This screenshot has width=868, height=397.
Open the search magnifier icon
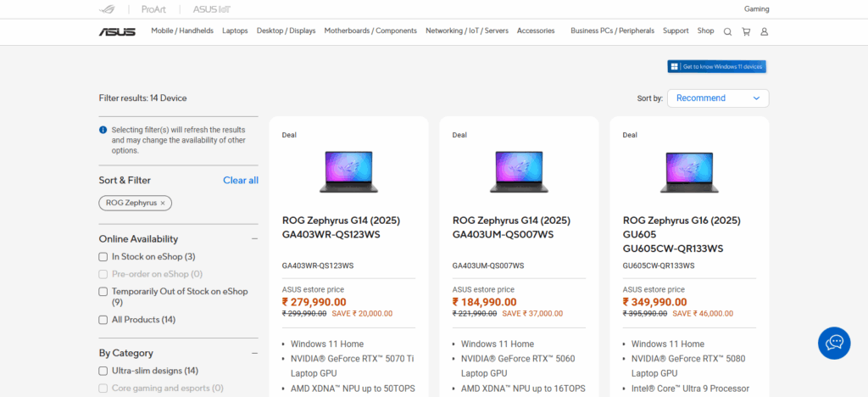[727, 31]
